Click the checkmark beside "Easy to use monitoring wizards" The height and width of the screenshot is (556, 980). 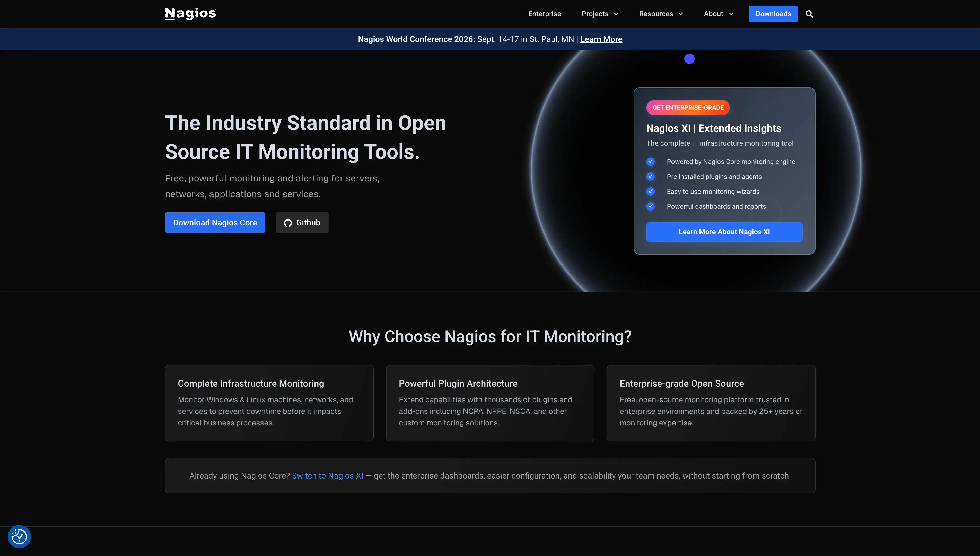tap(651, 191)
